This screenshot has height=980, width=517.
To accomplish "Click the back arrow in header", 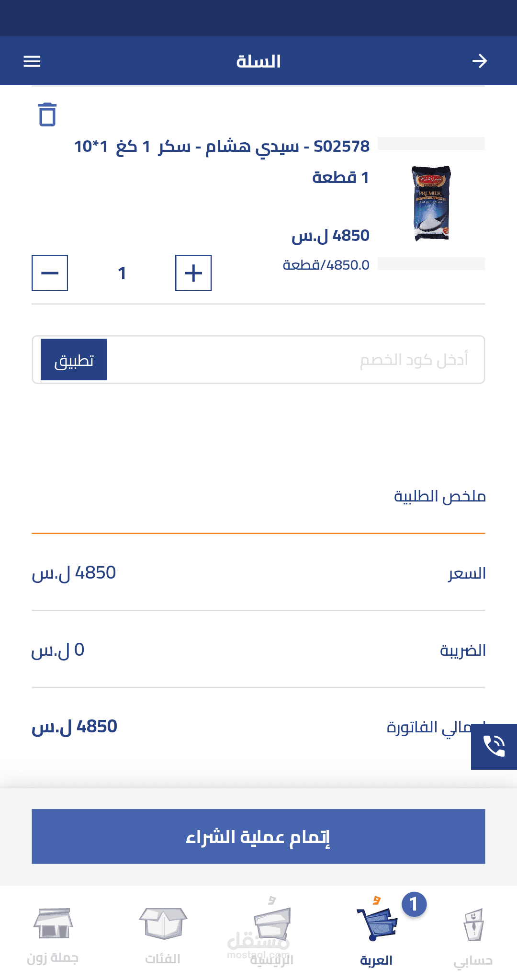I will point(479,61).
